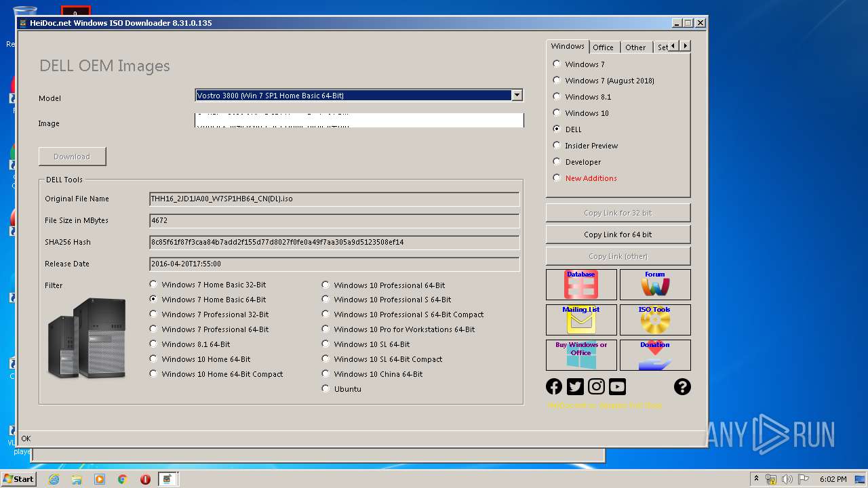Open the Action Center flag icon

pyautogui.click(x=804, y=479)
